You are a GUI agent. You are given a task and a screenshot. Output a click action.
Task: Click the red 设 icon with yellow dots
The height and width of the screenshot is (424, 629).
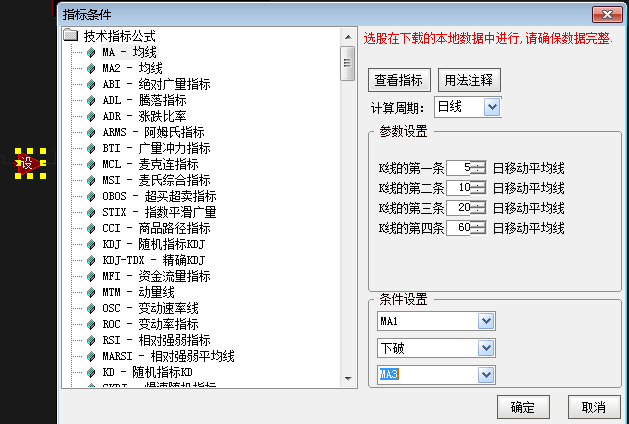tap(29, 163)
